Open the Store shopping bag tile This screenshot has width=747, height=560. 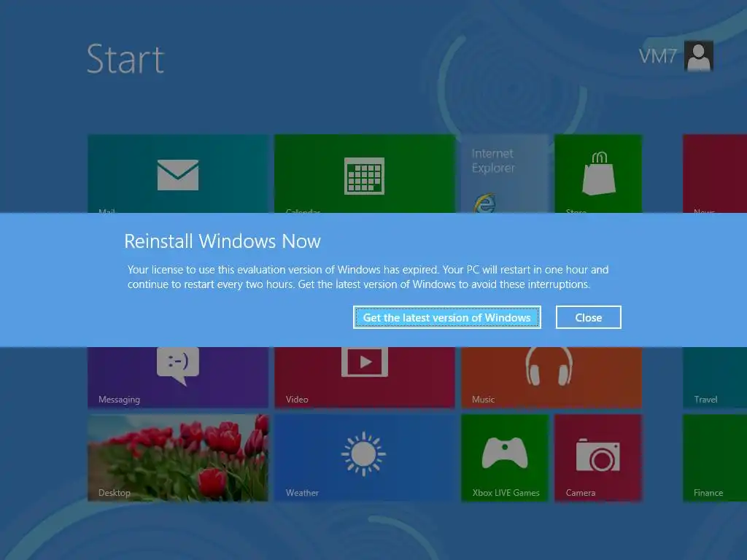tap(598, 174)
